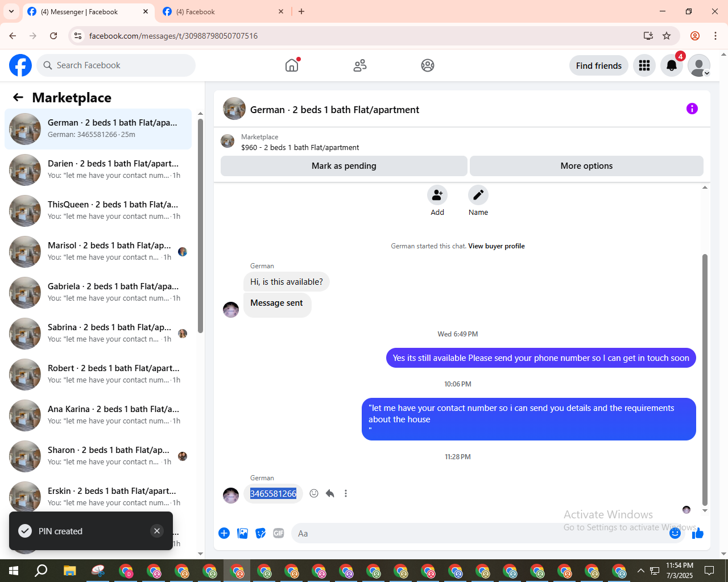Choose a sticker in the composer
This screenshot has height=582, width=728.
tap(260, 533)
